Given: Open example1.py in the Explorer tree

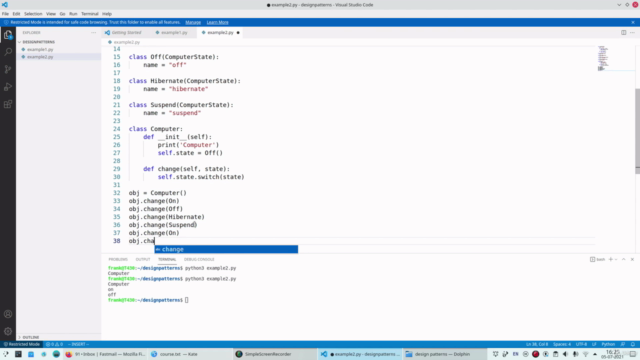Looking at the screenshot, I should tap(40, 49).
